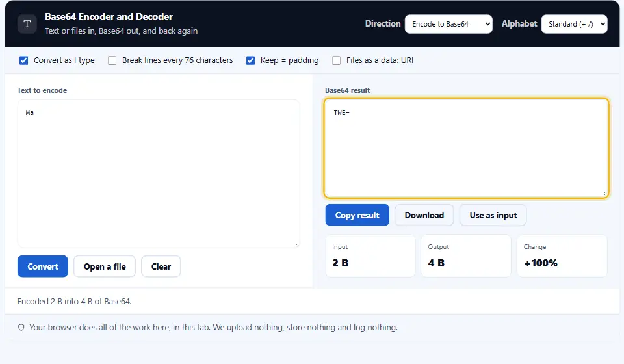624x364 pixels.
Task: Enable Break lines every 76 characters
Action: click(x=112, y=60)
